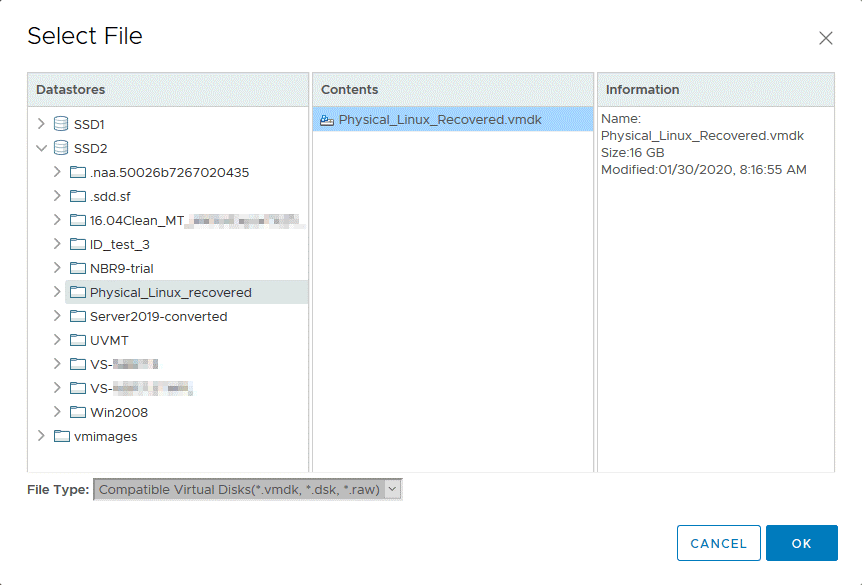The width and height of the screenshot is (862, 585).
Task: Click the SSD1 datastore icon
Action: [61, 124]
